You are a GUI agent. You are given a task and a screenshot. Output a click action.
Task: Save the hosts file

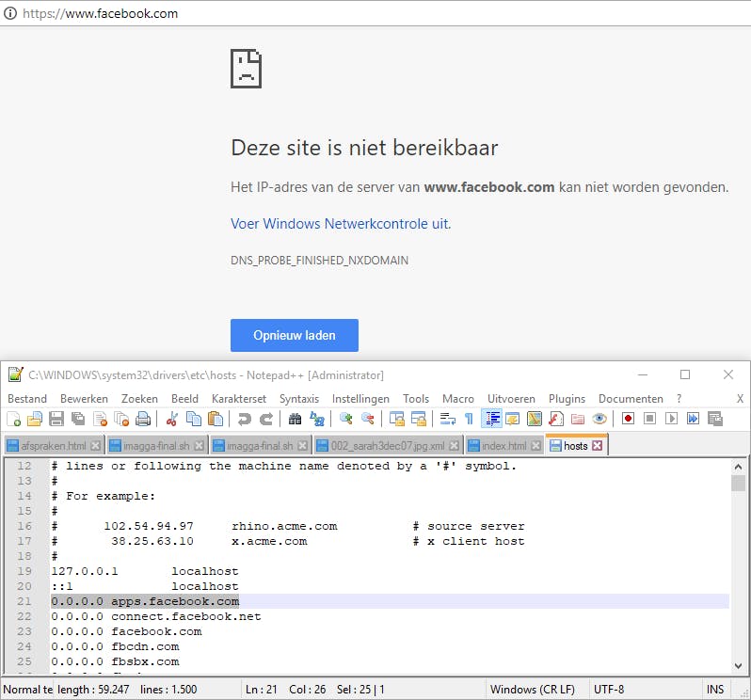(56, 419)
